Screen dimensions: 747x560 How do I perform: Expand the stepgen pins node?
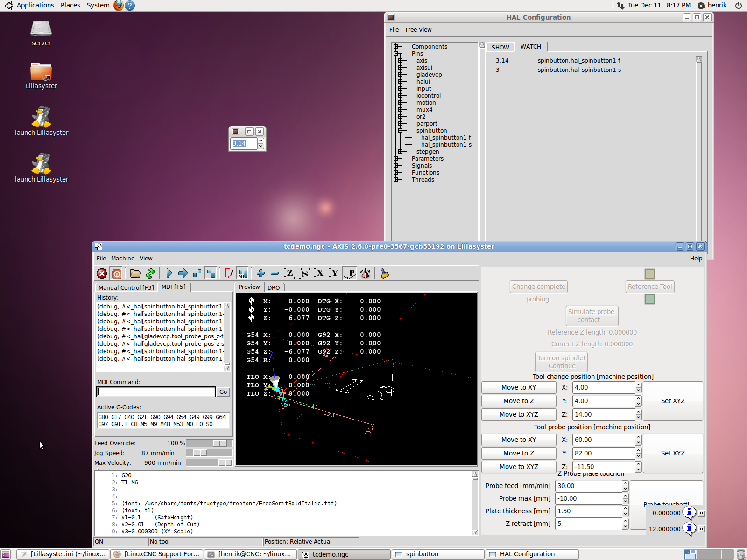click(401, 151)
